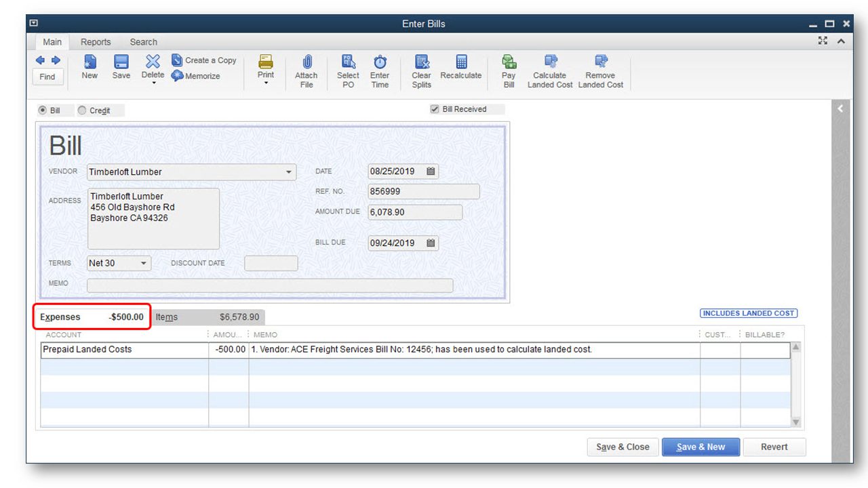The image size is (868, 488).
Task: Open the Select PO tool
Action: [x=348, y=62]
